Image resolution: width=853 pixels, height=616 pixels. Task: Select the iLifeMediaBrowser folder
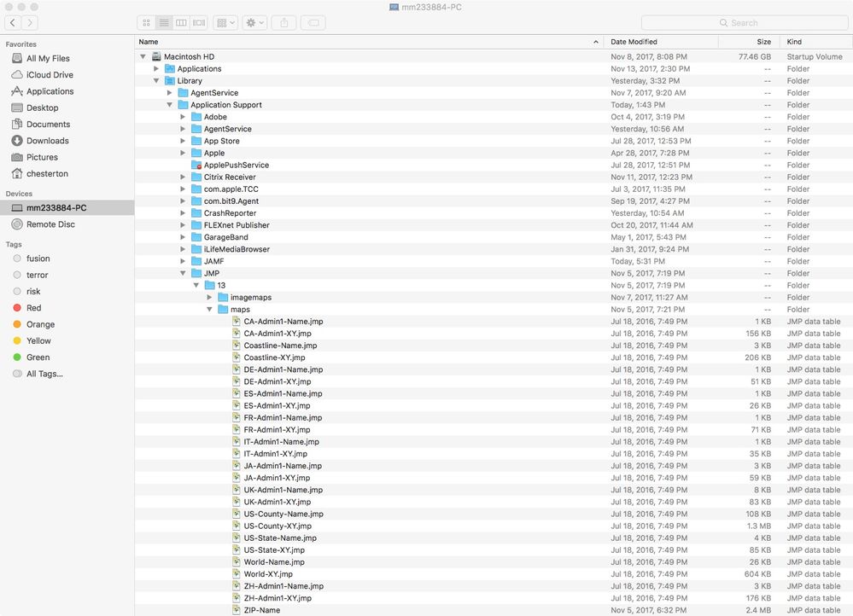point(237,249)
